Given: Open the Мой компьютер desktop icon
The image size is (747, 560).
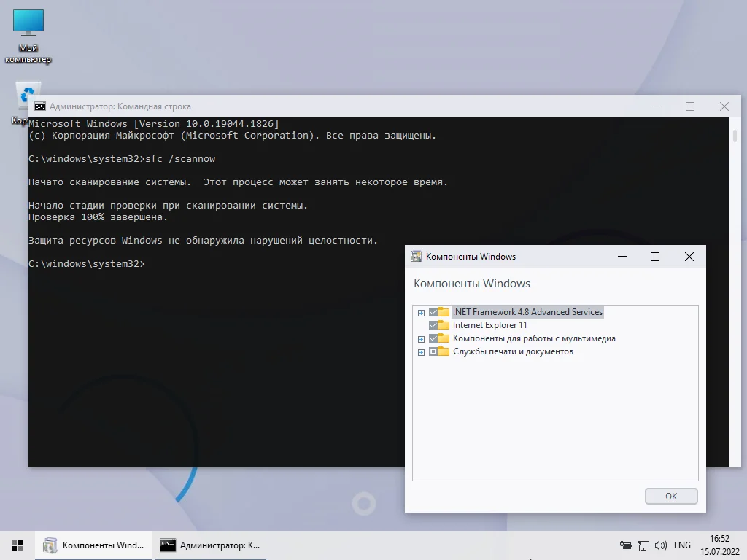Looking at the screenshot, I should [28, 36].
